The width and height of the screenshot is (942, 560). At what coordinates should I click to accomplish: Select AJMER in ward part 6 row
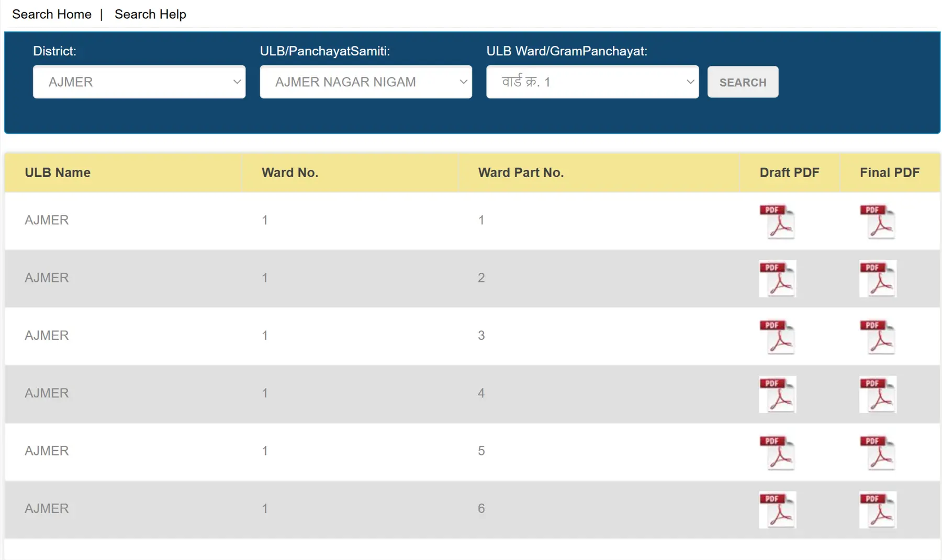(x=47, y=508)
